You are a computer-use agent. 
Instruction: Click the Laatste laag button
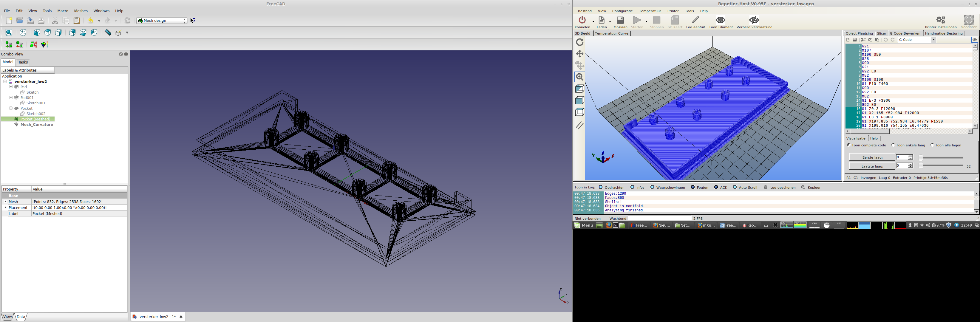point(872,166)
